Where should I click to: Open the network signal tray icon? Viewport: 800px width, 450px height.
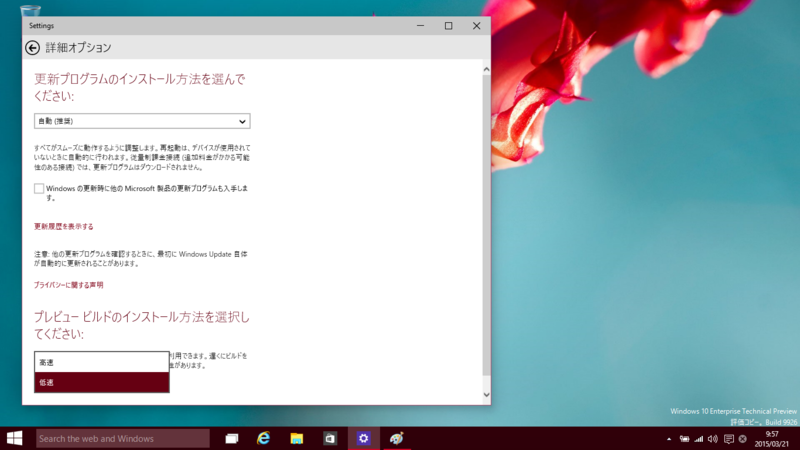click(698, 439)
